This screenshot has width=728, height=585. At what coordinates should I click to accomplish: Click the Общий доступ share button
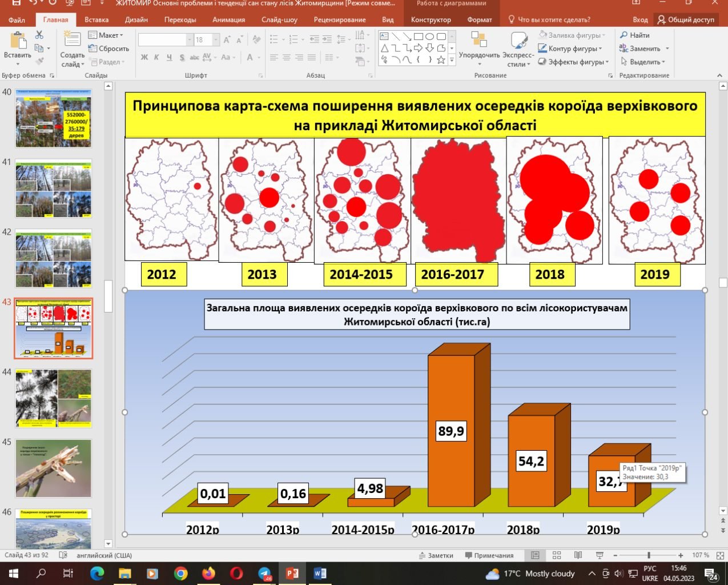[686, 19]
